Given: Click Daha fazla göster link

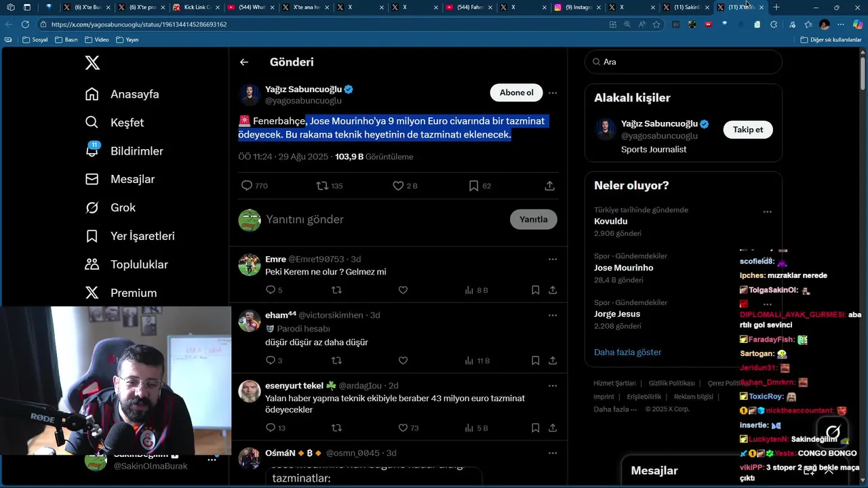Looking at the screenshot, I should click(627, 352).
